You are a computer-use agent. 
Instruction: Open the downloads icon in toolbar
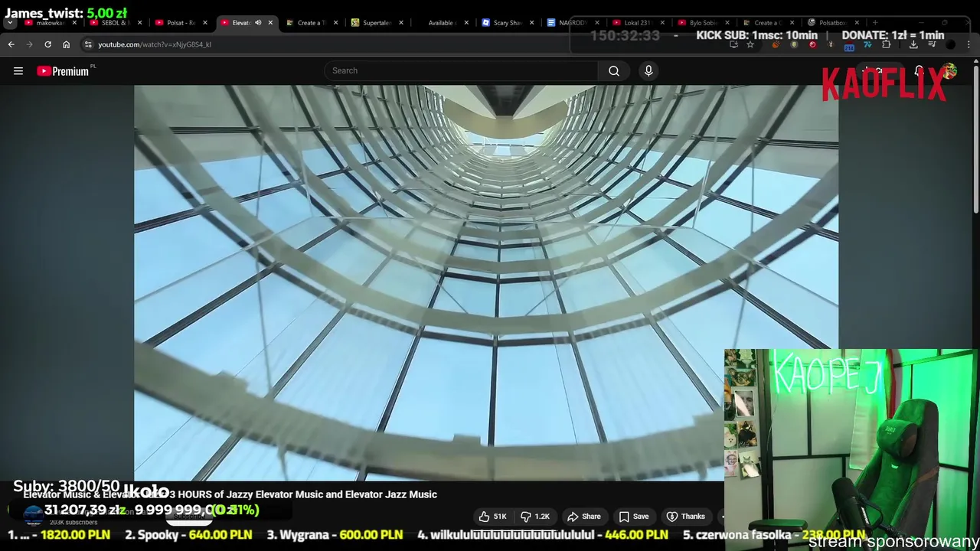pyautogui.click(x=913, y=44)
